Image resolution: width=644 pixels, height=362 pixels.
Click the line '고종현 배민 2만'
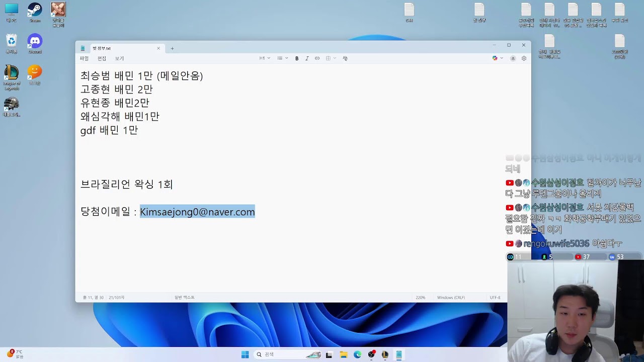pos(116,89)
